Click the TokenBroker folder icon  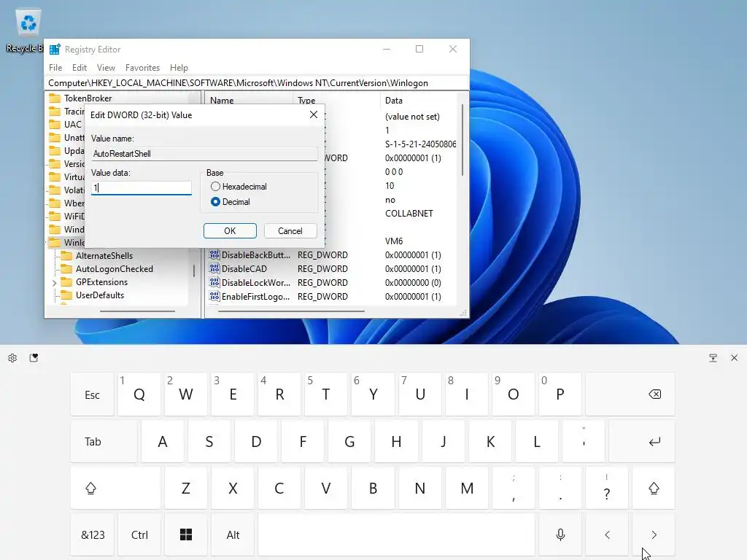[55, 98]
